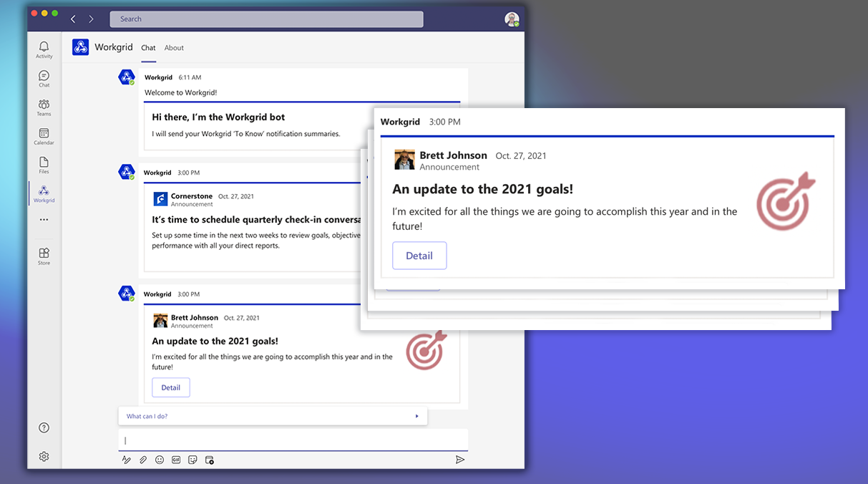Screen dimensions: 868x484
Task: Click the macOS yellow minimize button
Action: tap(44, 14)
